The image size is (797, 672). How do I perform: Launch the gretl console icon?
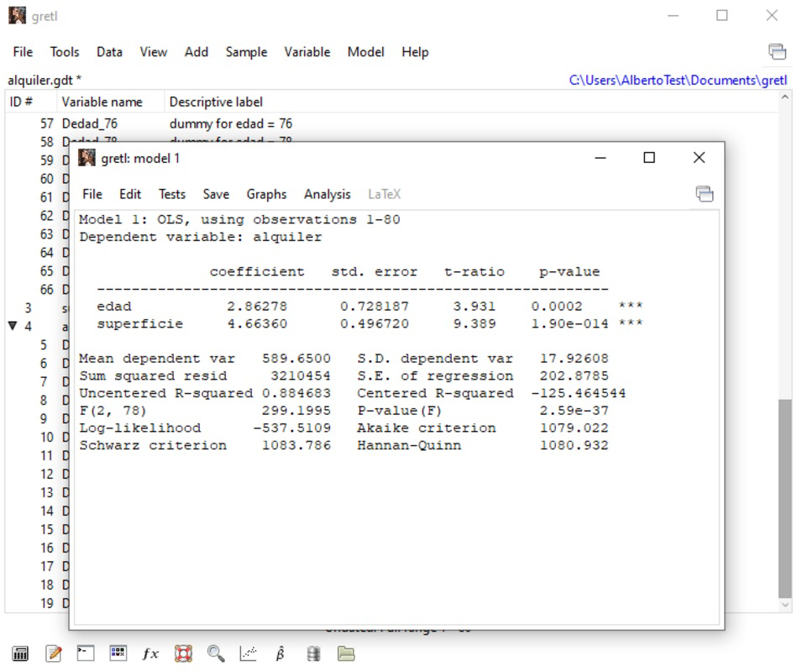(86, 654)
